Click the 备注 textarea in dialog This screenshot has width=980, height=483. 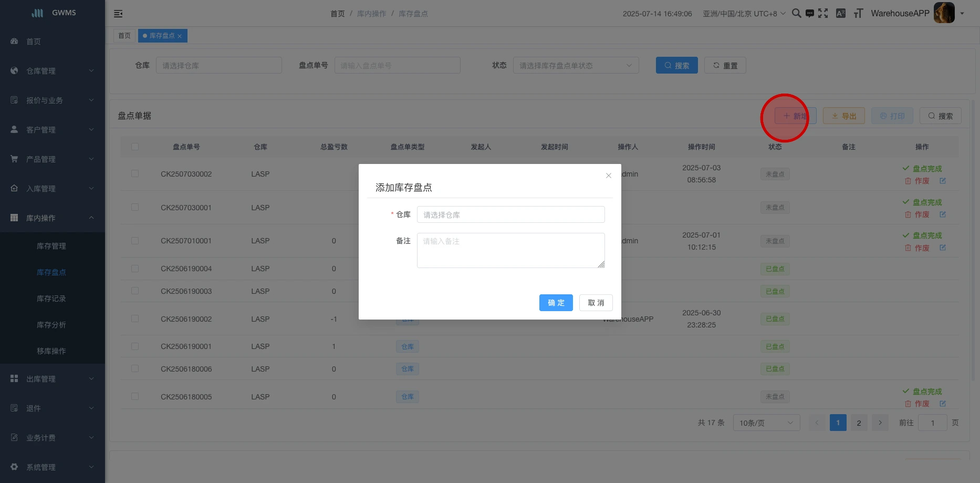(x=510, y=250)
